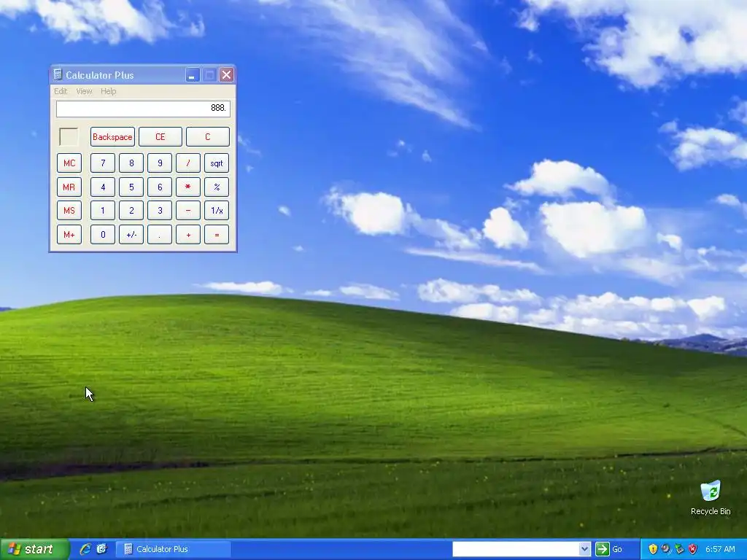This screenshot has height=560, width=747.
Task: Select the plus (+) operator
Action: [188, 234]
